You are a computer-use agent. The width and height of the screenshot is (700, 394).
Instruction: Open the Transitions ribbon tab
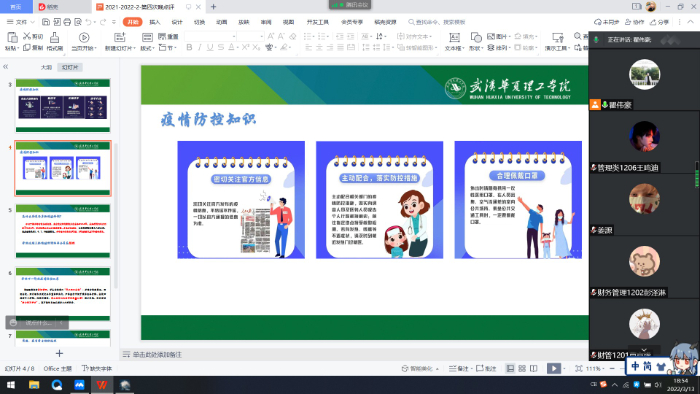[199, 22]
